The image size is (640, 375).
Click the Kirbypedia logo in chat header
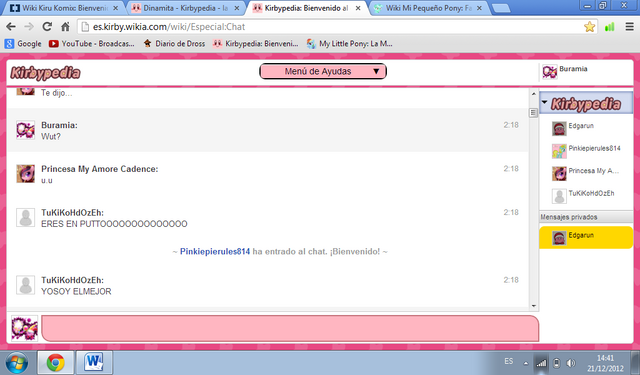coord(45,73)
